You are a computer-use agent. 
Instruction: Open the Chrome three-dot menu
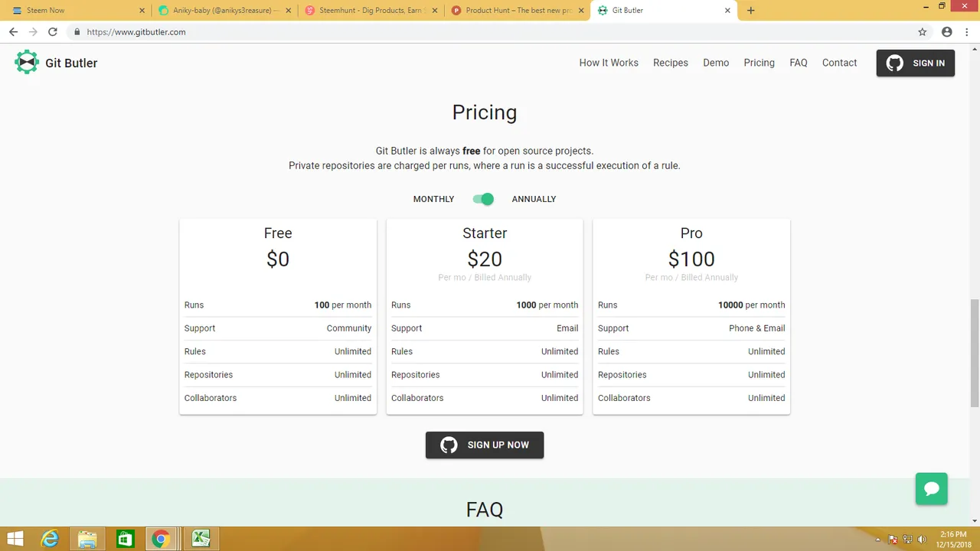click(x=968, y=32)
